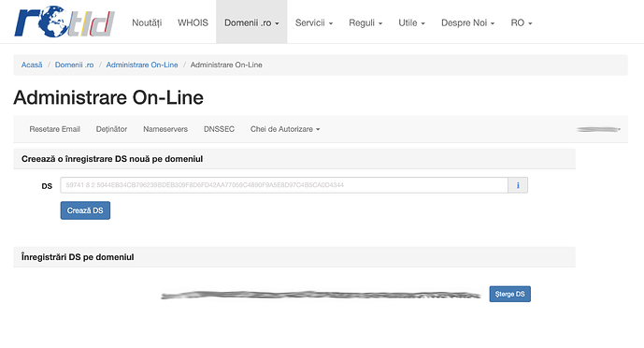Open the Reguli dropdown
This screenshot has width=644, height=348.
pos(365,23)
